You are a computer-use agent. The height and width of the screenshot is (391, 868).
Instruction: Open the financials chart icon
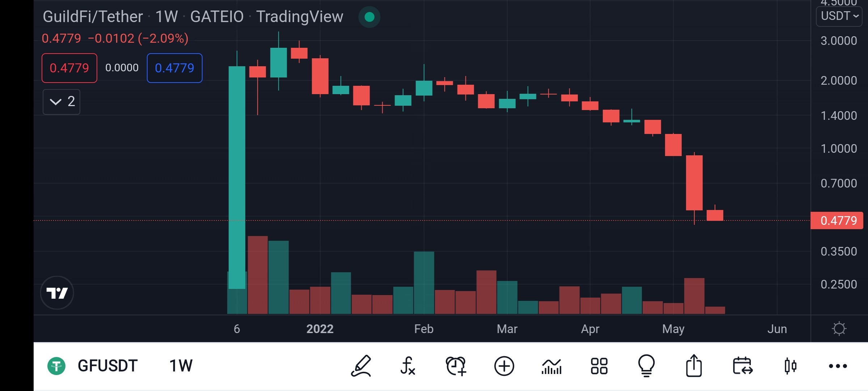point(552,366)
